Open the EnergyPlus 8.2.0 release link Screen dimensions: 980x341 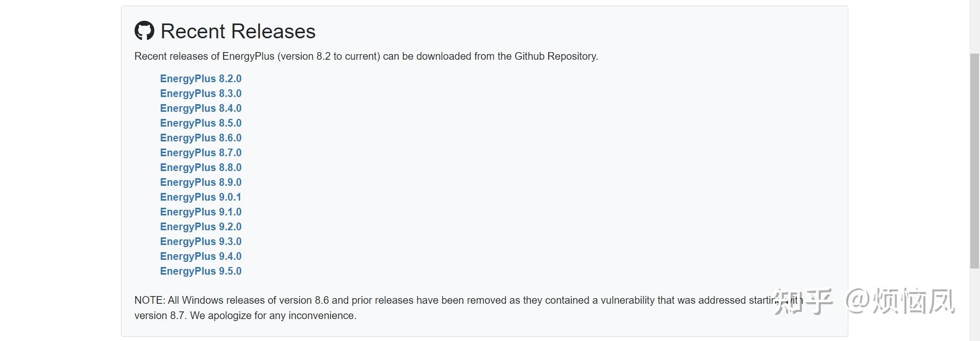click(x=201, y=79)
